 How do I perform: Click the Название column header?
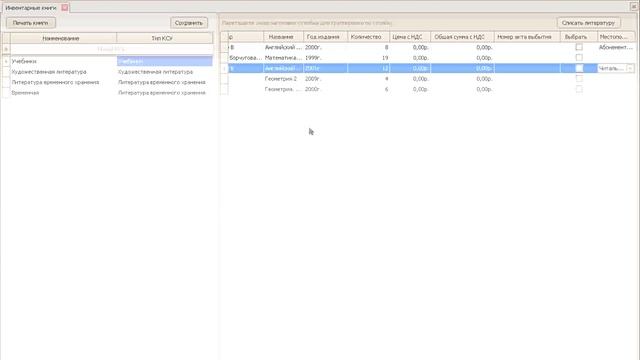click(x=283, y=37)
